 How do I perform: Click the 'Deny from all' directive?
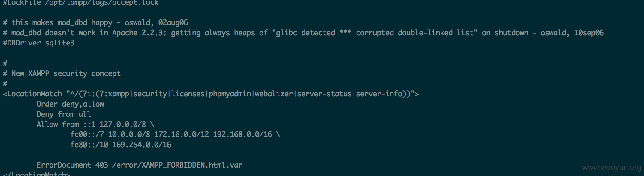pyautogui.click(x=64, y=114)
